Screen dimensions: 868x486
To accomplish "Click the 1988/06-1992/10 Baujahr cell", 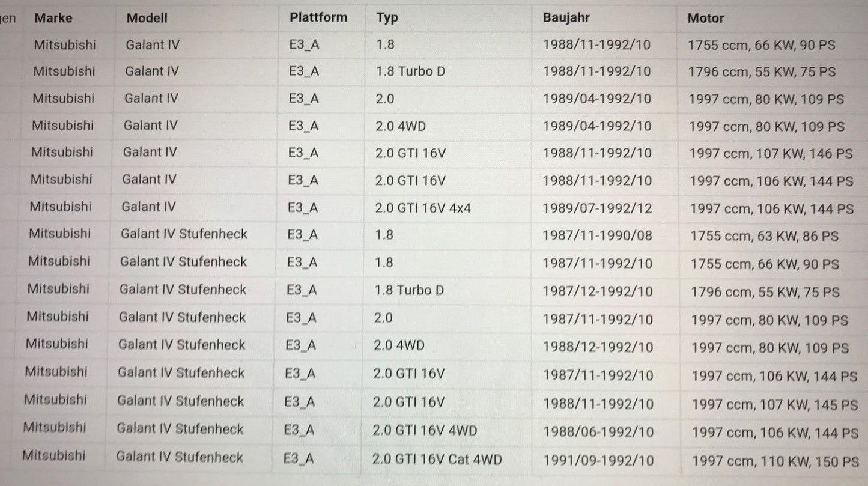I will pyautogui.click(x=598, y=432).
